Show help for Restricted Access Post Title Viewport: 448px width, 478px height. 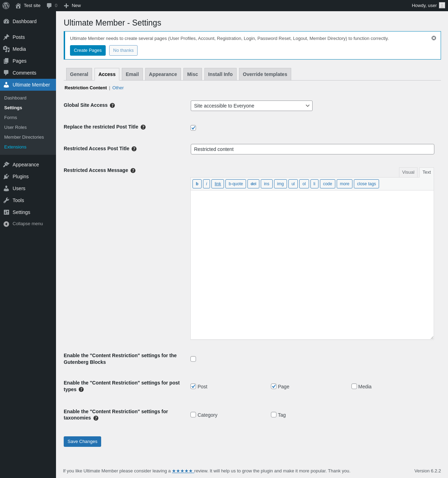pyautogui.click(x=134, y=149)
